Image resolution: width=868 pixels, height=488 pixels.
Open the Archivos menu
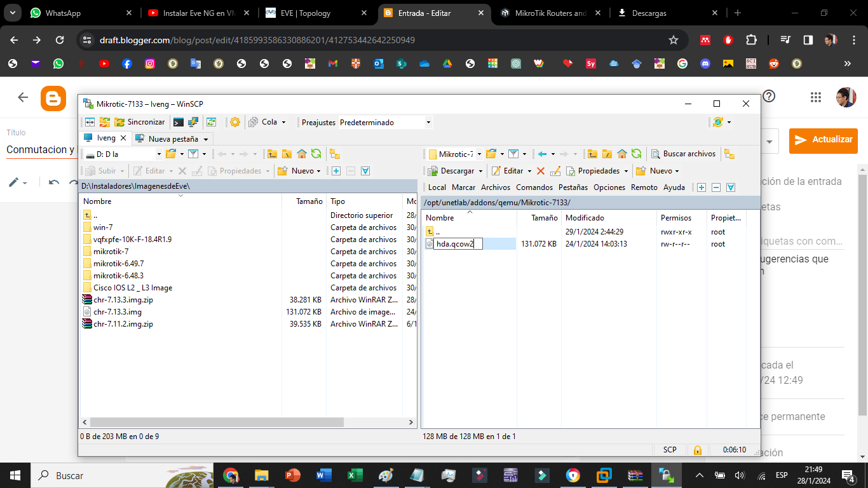coord(496,187)
